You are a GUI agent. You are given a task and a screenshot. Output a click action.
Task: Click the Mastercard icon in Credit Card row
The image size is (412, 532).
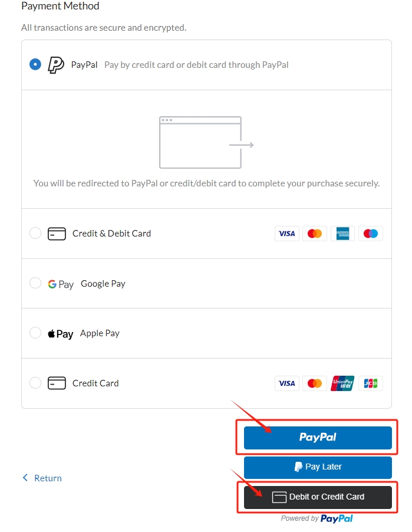315,383
